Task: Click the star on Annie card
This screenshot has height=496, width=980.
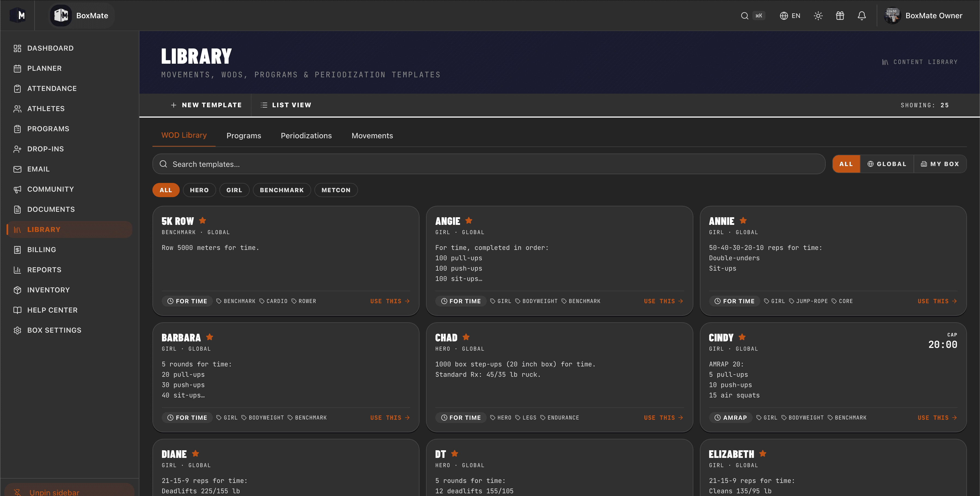Action: click(x=743, y=220)
